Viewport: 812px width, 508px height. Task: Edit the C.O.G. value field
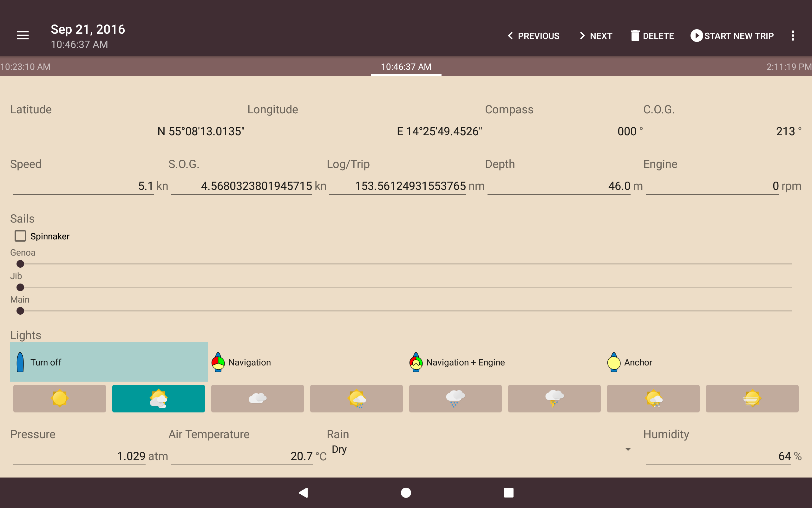pos(720,131)
